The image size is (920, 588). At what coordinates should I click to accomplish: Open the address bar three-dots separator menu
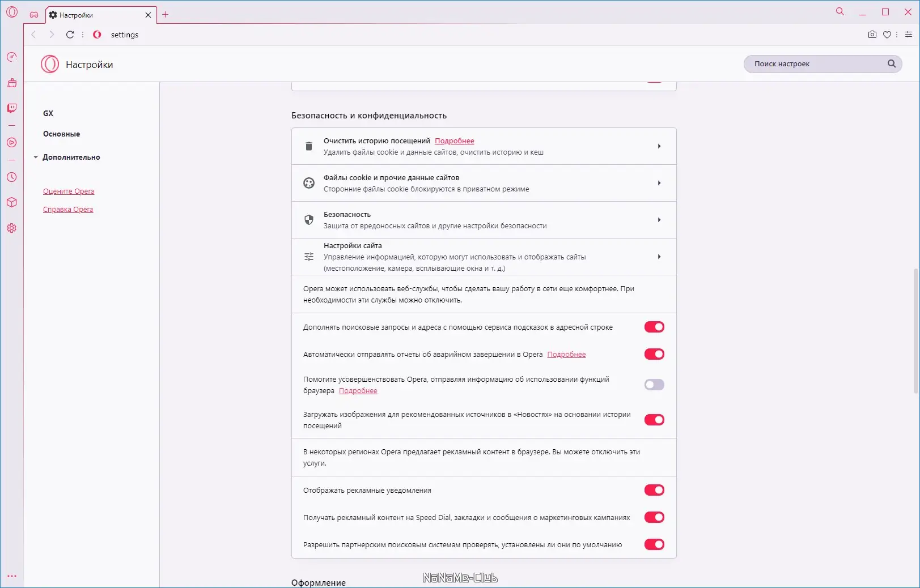83,35
